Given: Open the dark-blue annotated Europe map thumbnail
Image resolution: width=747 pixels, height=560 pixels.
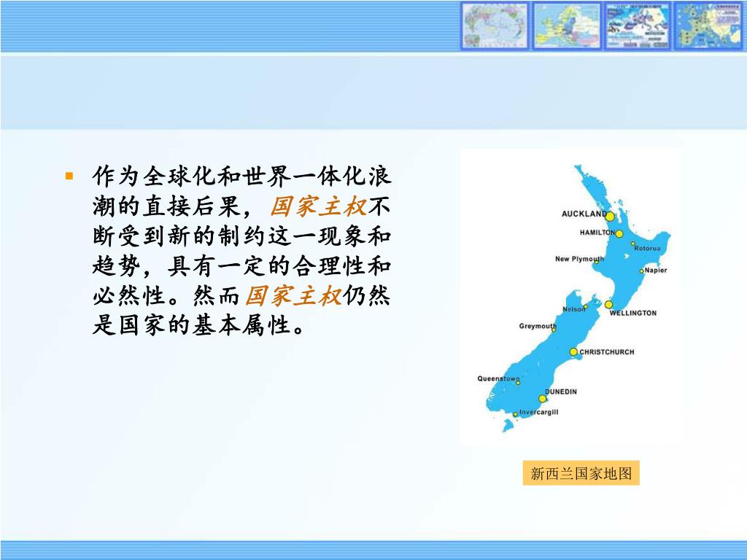Looking at the screenshot, I should coord(638,26).
